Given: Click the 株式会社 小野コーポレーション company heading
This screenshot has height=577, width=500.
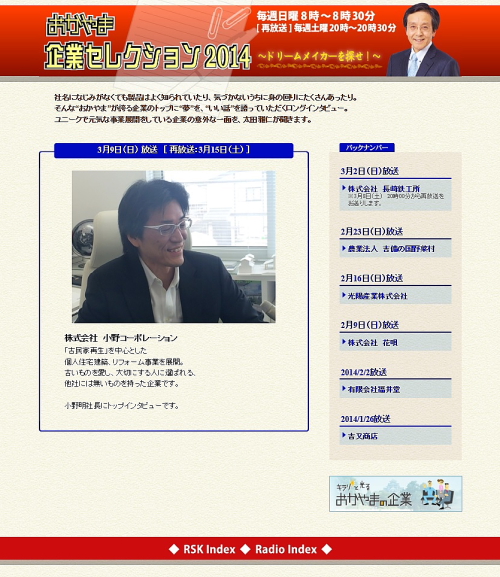Looking at the screenshot, I should pyautogui.click(x=121, y=338).
